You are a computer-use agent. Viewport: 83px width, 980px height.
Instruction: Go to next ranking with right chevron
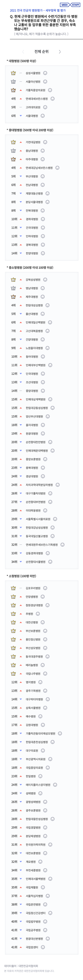click(x=60, y=52)
